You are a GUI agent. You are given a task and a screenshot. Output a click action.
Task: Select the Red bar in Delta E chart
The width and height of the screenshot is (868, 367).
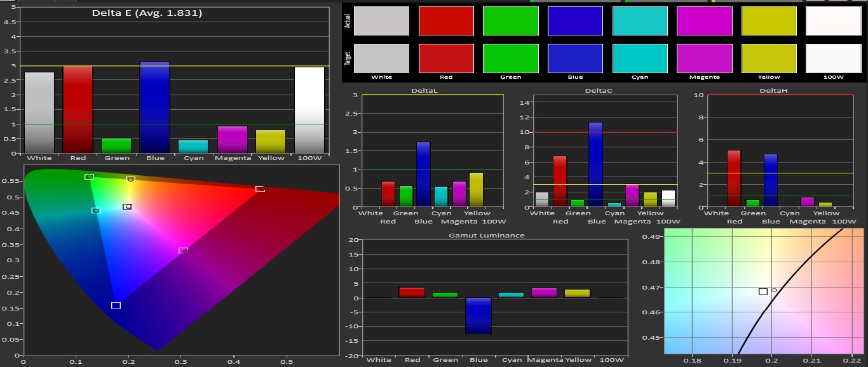tap(78, 109)
